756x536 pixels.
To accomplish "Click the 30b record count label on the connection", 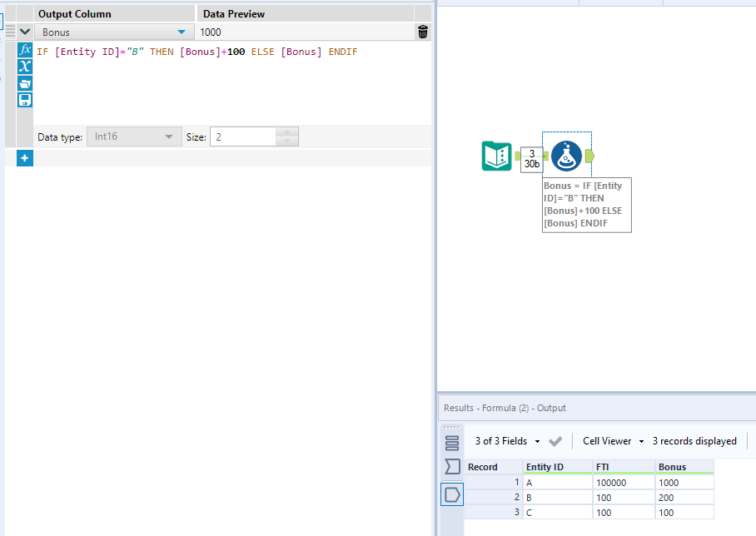I will pyautogui.click(x=531, y=161).
